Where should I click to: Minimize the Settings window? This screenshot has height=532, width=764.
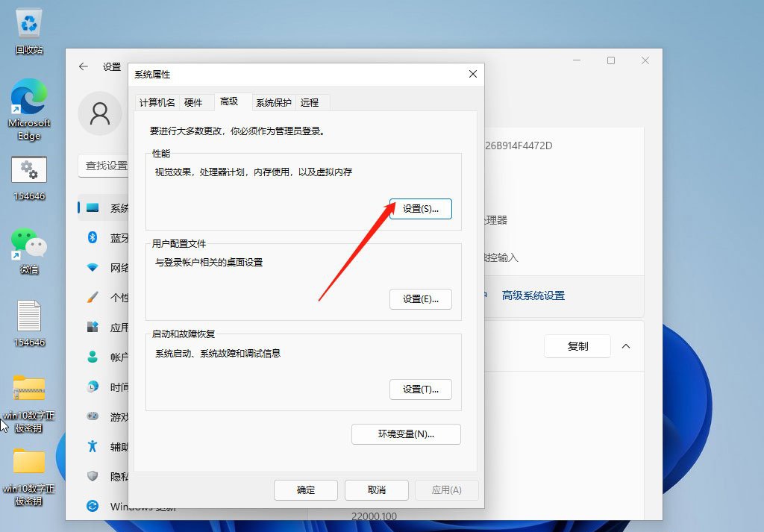(x=577, y=60)
